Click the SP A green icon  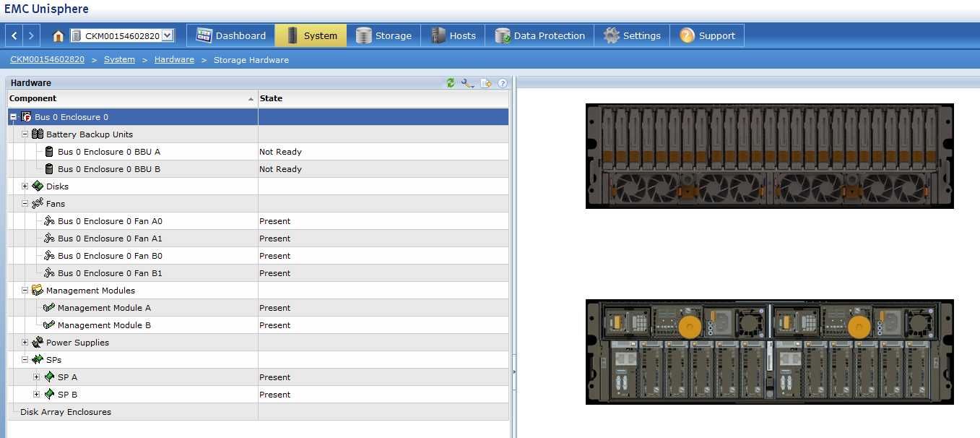coord(49,377)
